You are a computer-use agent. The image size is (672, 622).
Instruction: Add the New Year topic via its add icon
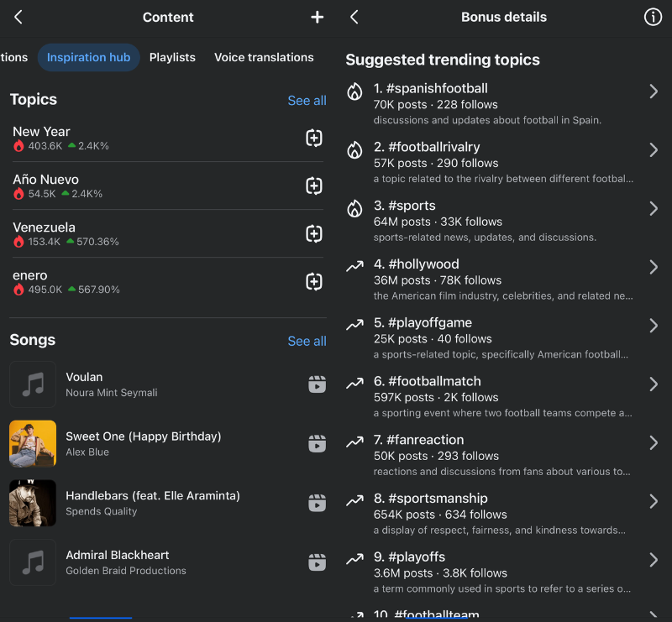pyautogui.click(x=313, y=138)
